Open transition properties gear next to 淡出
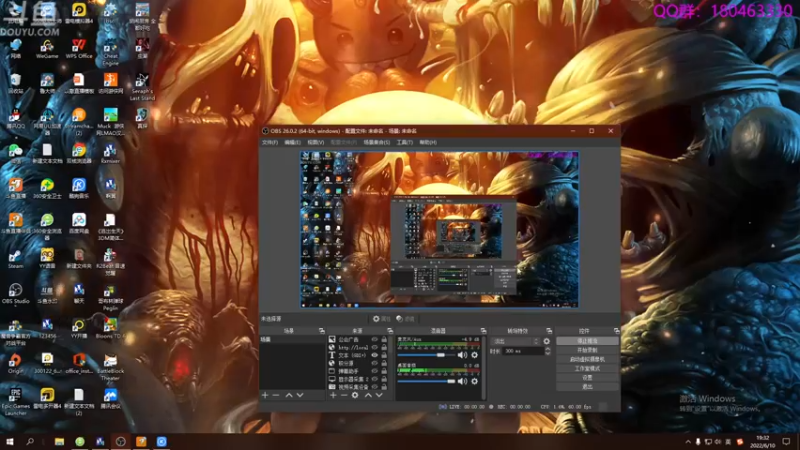Screen dimensions: 800x450 coord(547,341)
